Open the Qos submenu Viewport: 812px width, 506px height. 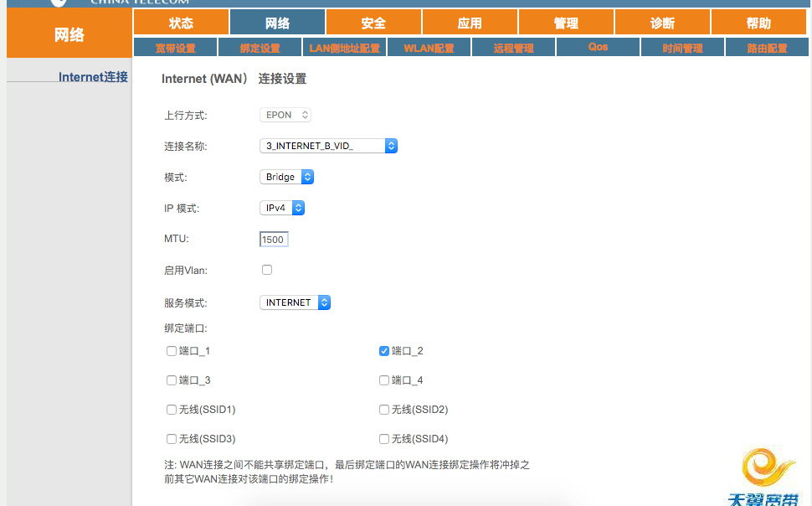click(599, 47)
